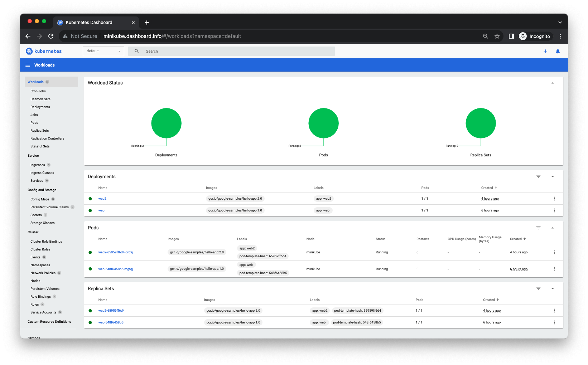Open Persistent Volume Claims in sidebar

tap(49, 207)
